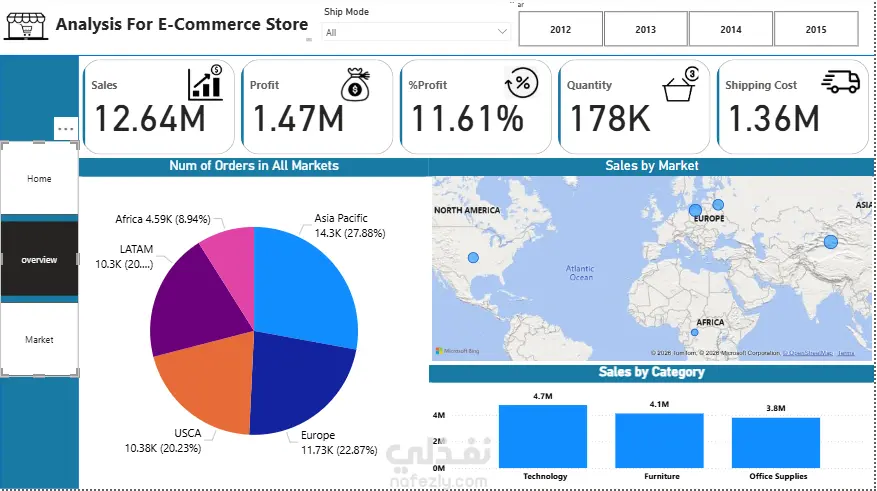Select the overview navigation button
The width and height of the screenshot is (877, 491).
[39, 259]
